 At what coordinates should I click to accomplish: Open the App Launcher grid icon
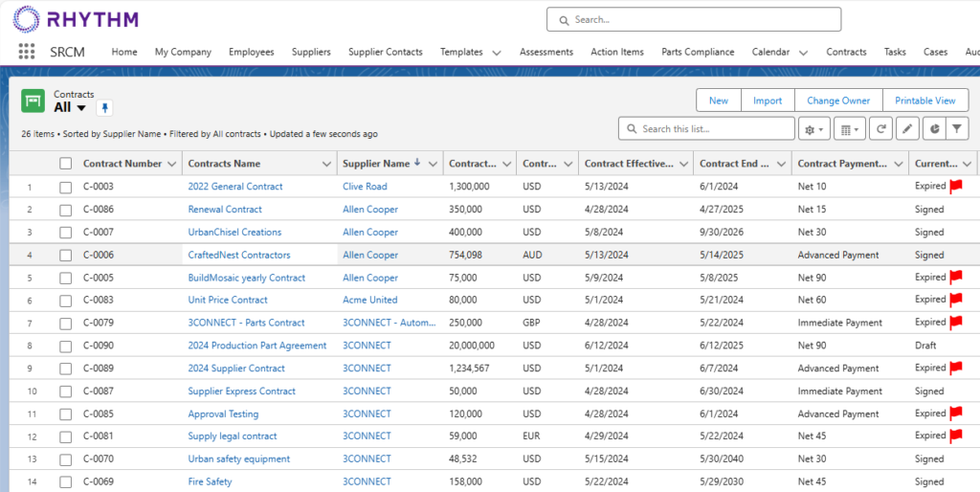(27, 52)
